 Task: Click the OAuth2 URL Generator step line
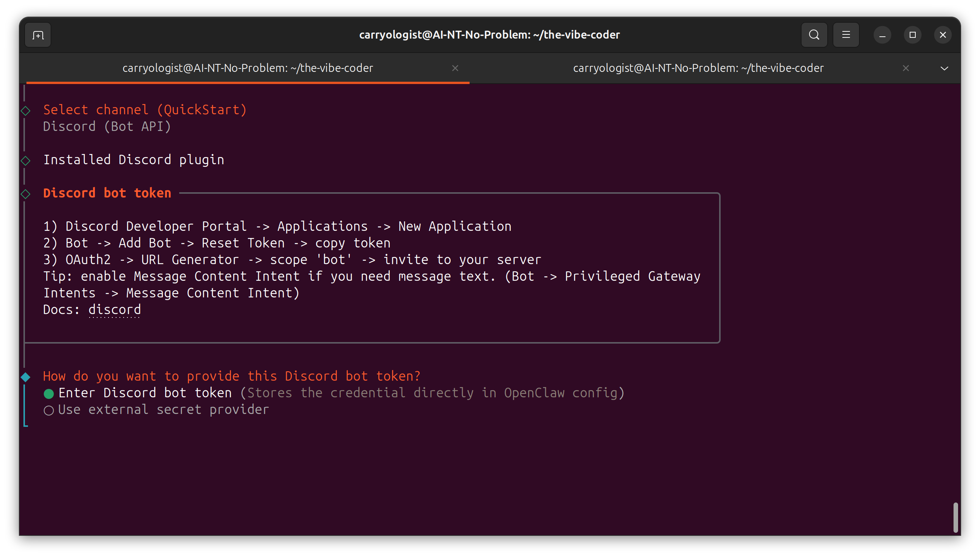pyautogui.click(x=292, y=259)
